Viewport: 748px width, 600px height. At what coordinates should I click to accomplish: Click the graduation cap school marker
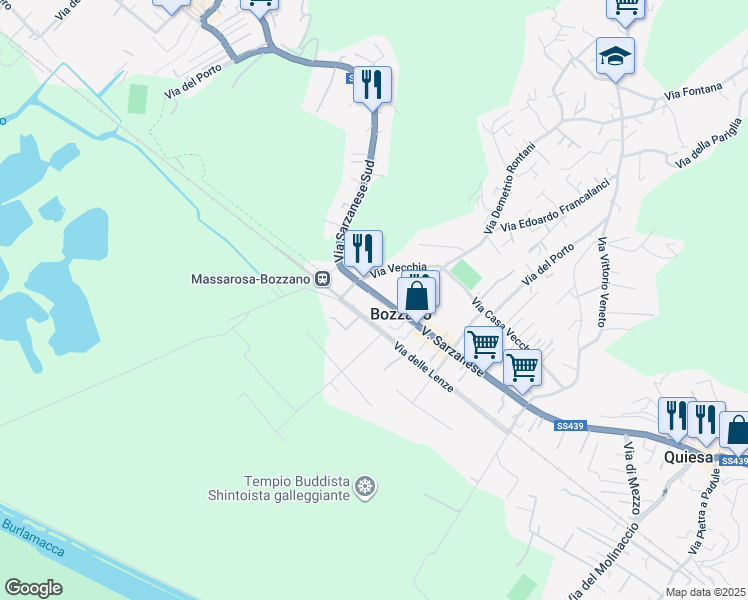[x=615, y=58]
